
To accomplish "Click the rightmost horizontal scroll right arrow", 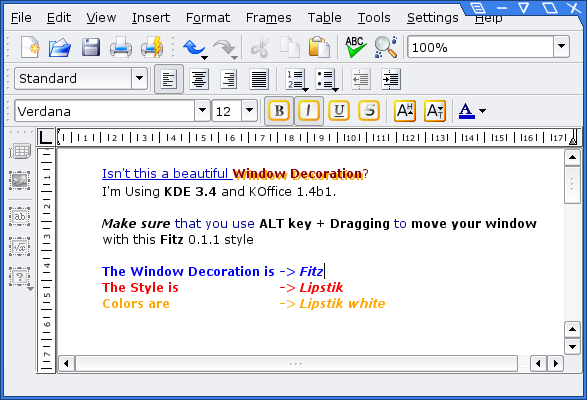I will (x=556, y=363).
